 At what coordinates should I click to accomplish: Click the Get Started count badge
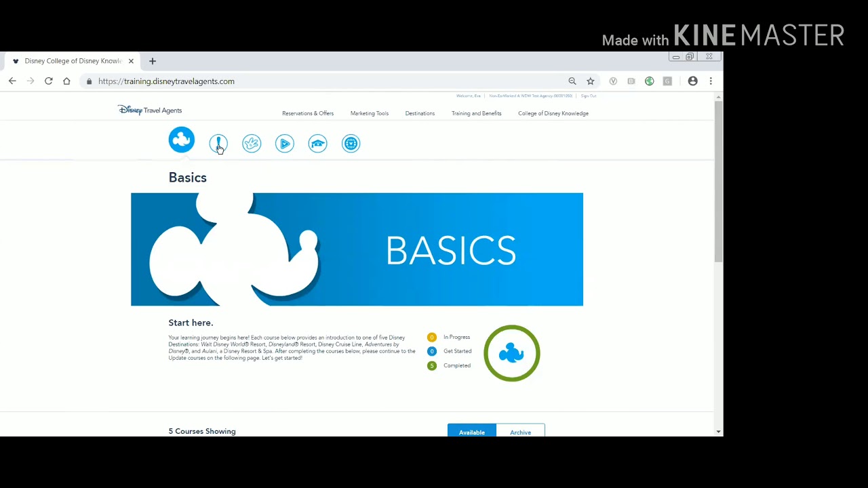click(x=432, y=351)
